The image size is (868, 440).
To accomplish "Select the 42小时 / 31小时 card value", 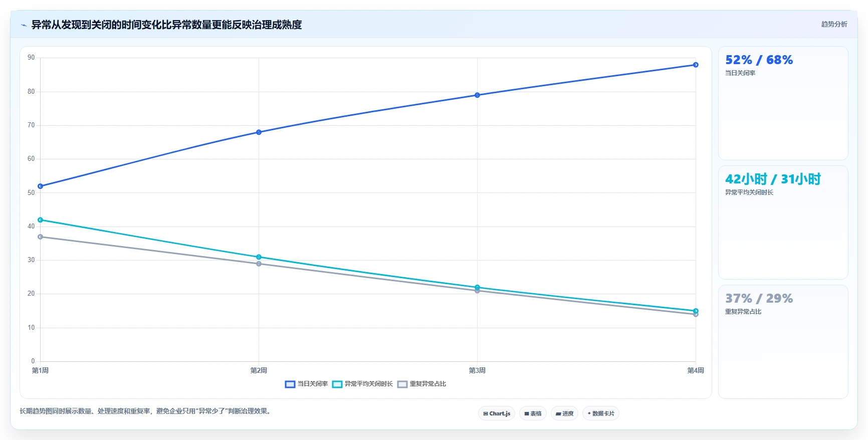I will 773,179.
